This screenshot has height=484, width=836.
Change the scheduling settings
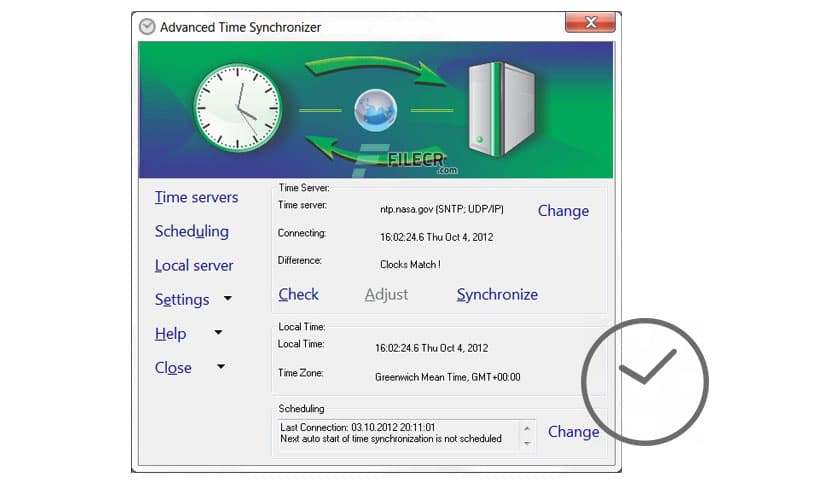point(574,432)
